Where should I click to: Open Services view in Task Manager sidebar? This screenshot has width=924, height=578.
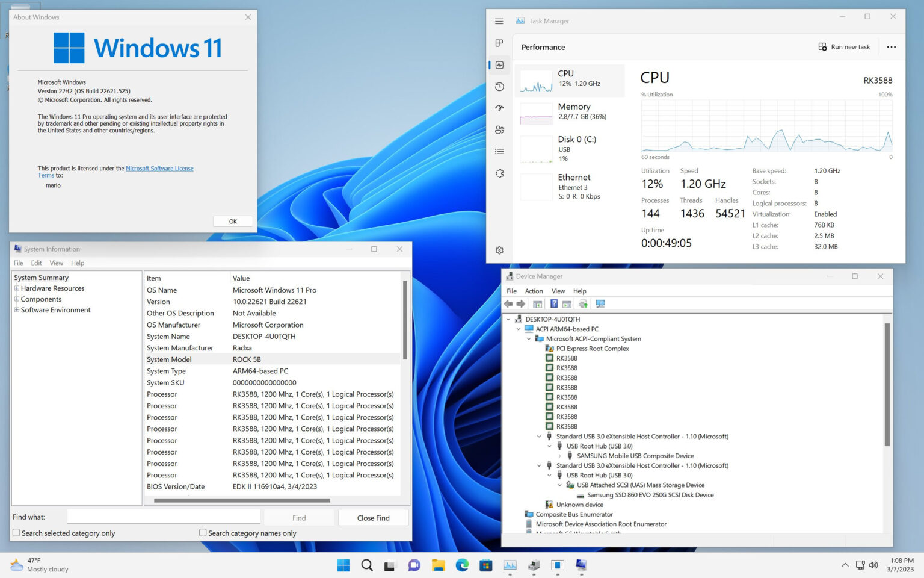pyautogui.click(x=499, y=173)
